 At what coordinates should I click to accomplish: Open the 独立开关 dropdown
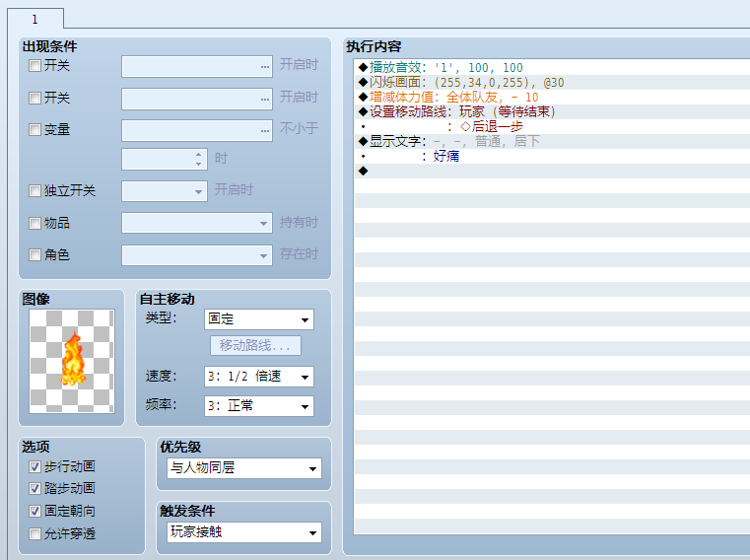click(165, 191)
